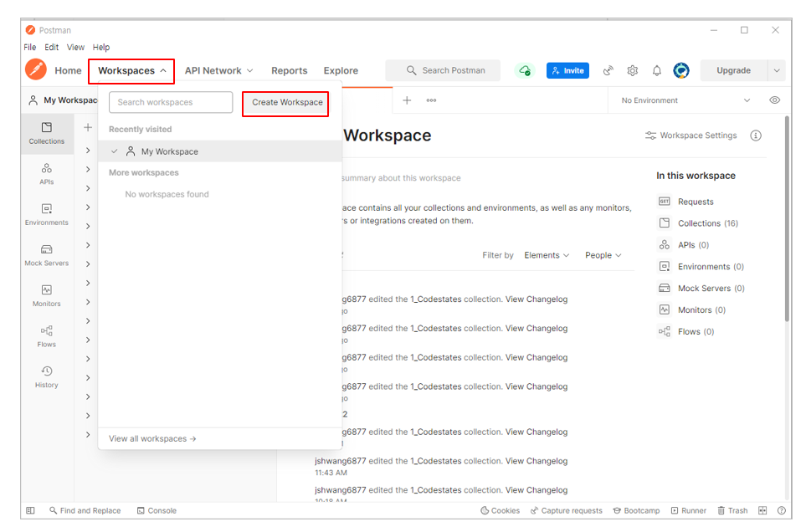Open settings gear icon in header
The image size is (806, 532).
tap(632, 70)
